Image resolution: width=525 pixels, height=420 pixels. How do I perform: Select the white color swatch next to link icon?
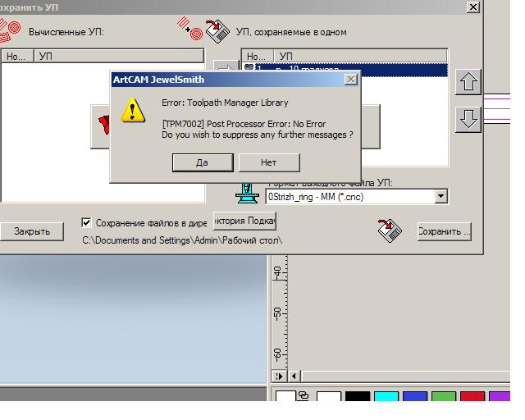[x=329, y=396]
